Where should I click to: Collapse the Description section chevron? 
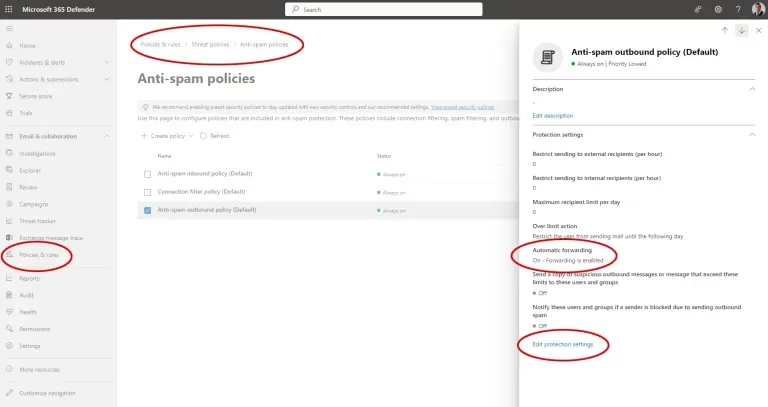752,89
